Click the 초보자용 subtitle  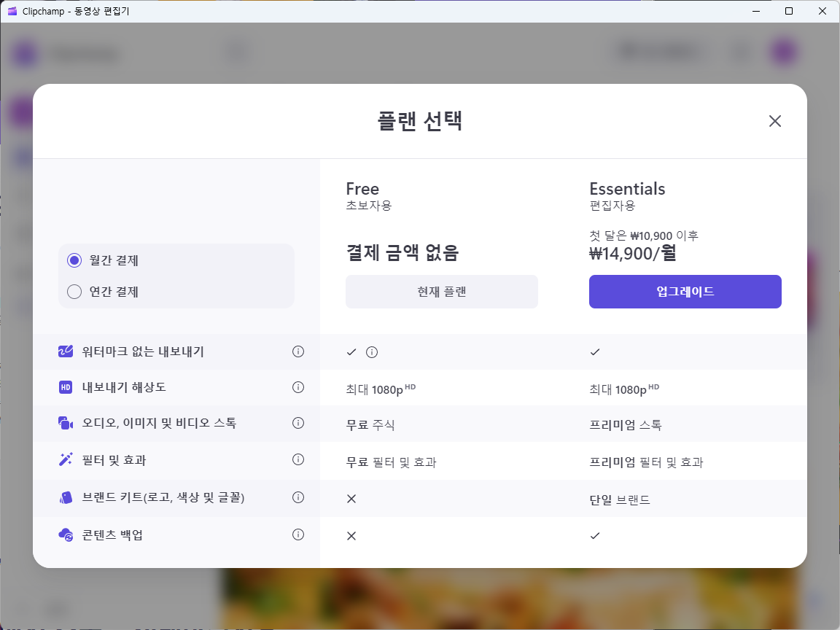click(x=369, y=205)
